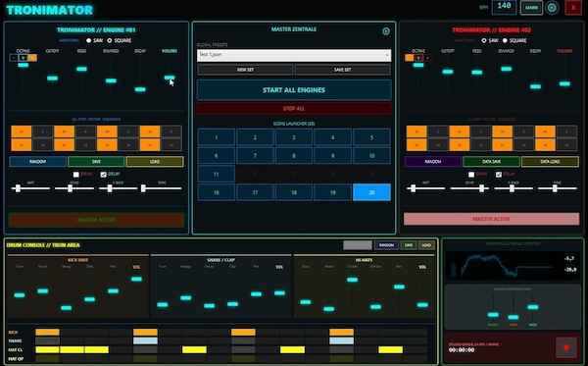Click Engine #02 octave up button
This screenshot has height=366, width=588.
[427, 58]
